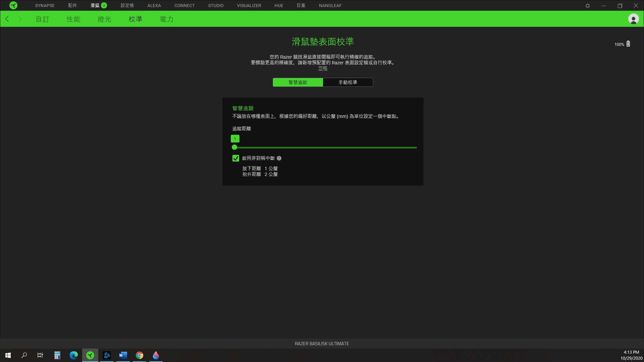Switch to 性能 sub-tab
This screenshot has width=644, height=362.
click(x=73, y=19)
